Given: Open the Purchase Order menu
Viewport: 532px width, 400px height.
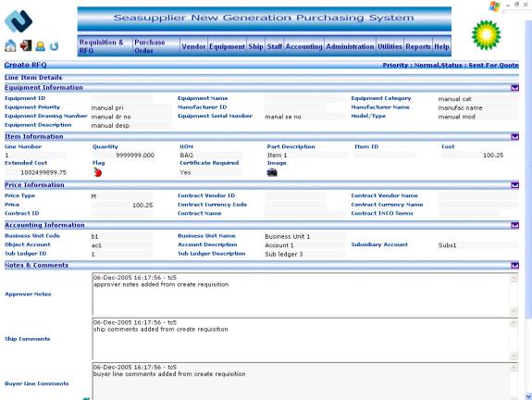Looking at the screenshot, I should [x=156, y=46].
